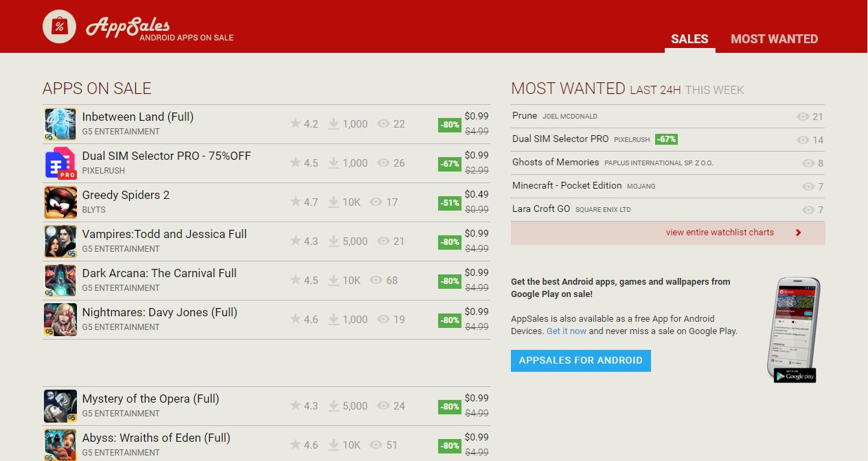Click PIXELRUSH developer under Dual SIM Selector PRO - 75%OFF
This screenshot has width=868, height=461.
pyautogui.click(x=103, y=171)
